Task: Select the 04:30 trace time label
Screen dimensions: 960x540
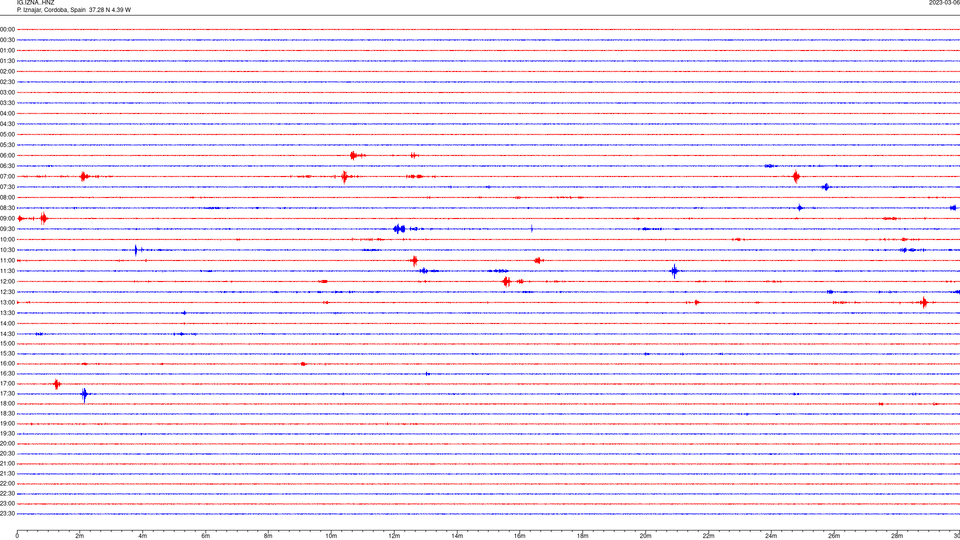Action: (7, 124)
